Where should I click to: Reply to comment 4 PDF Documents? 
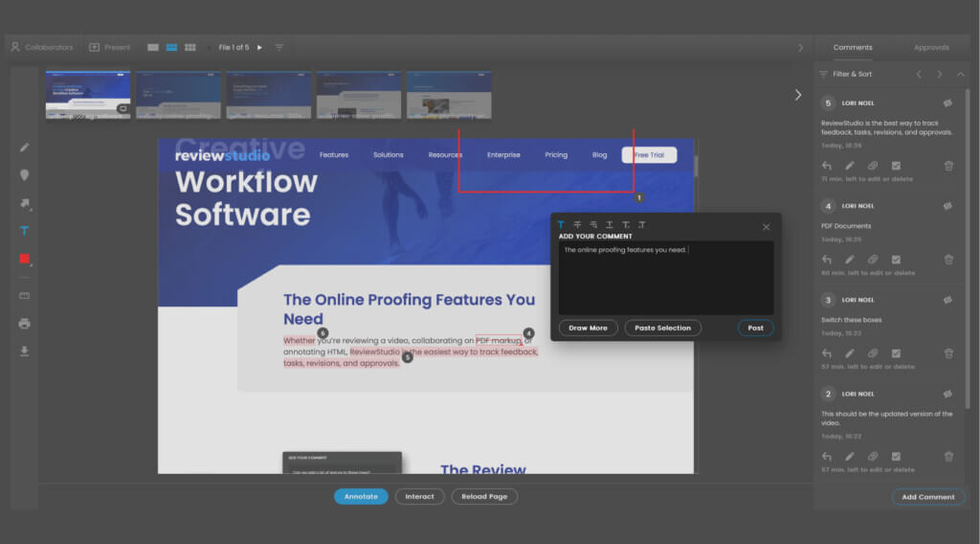click(x=827, y=260)
